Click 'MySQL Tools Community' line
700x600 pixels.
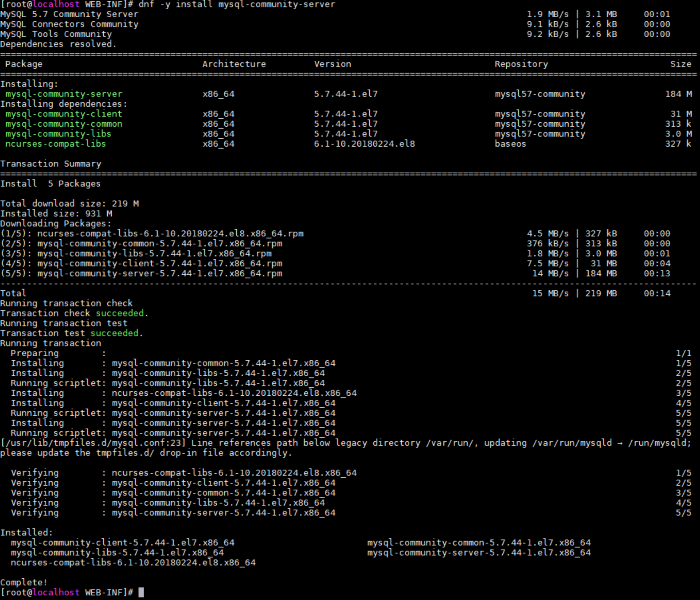(56, 34)
